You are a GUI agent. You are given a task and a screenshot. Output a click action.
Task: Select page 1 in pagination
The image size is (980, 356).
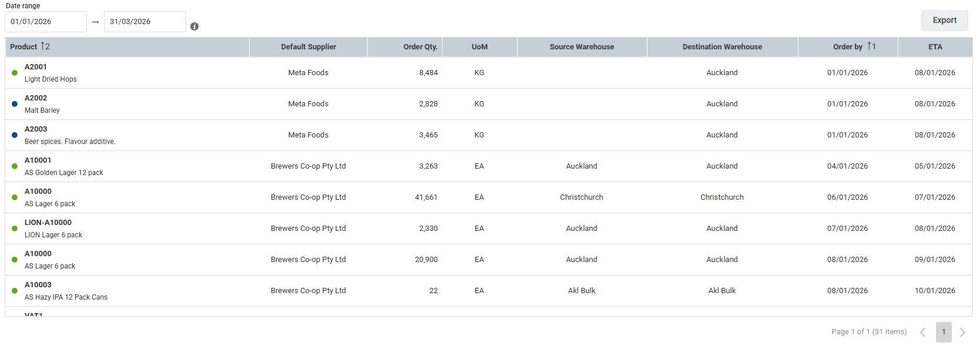[x=944, y=332]
